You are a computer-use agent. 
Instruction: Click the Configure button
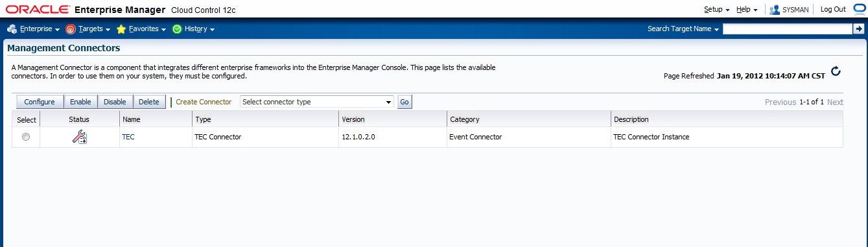click(x=39, y=102)
